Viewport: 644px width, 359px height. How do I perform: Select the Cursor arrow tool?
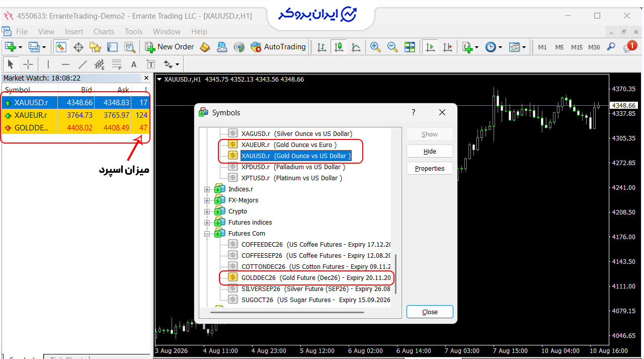tap(11, 64)
